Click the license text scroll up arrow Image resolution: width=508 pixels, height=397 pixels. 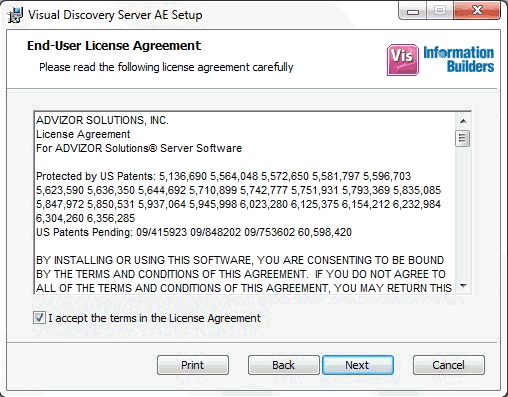463,121
